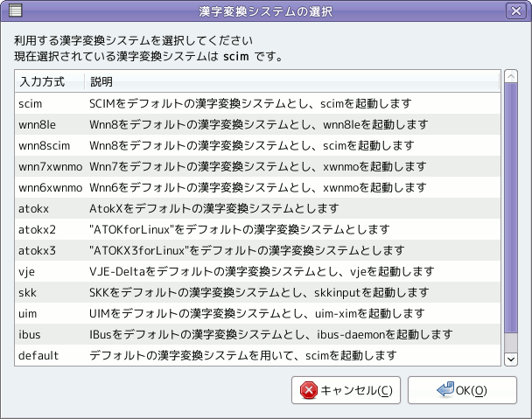Image resolution: width=532 pixels, height=419 pixels.
Task: Select the scim input method row
Action: point(257,103)
